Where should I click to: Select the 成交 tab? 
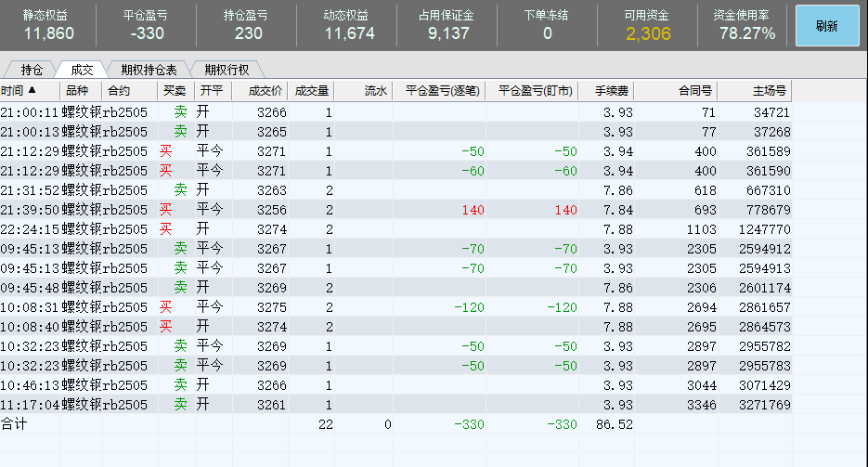pyautogui.click(x=82, y=70)
